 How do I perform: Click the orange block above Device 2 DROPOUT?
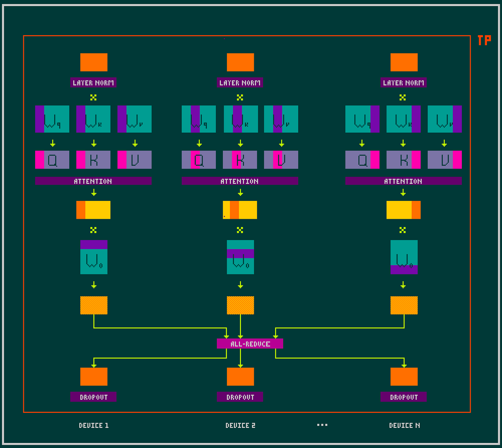click(241, 377)
